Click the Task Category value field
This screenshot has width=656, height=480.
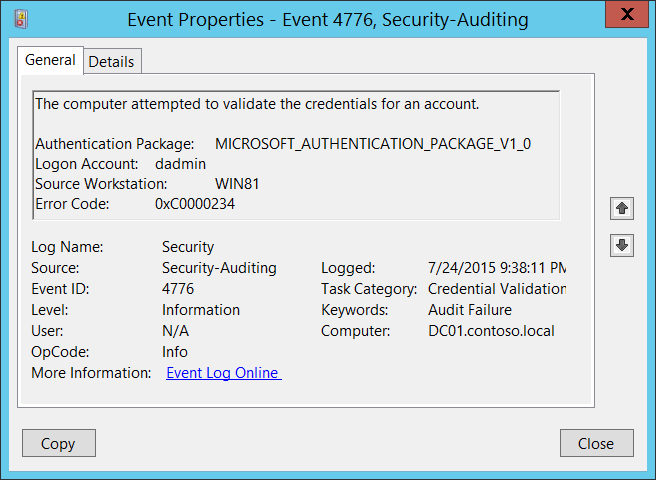(497, 289)
